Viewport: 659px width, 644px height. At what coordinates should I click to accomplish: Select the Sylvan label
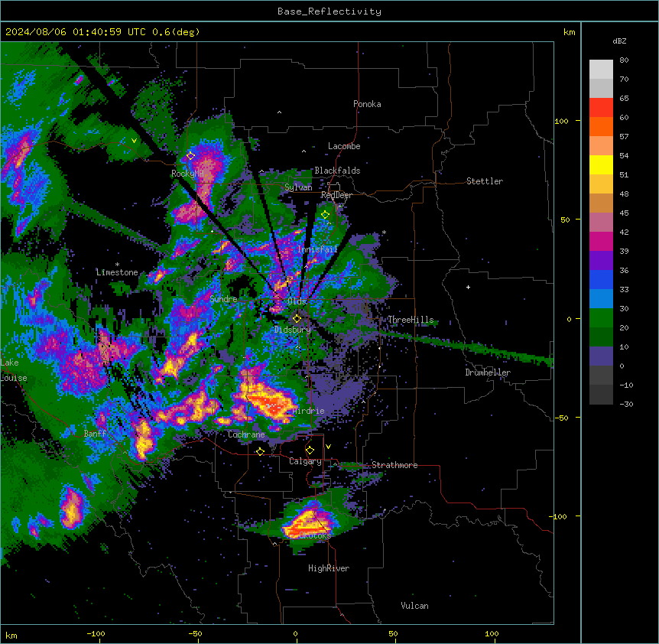coord(298,187)
